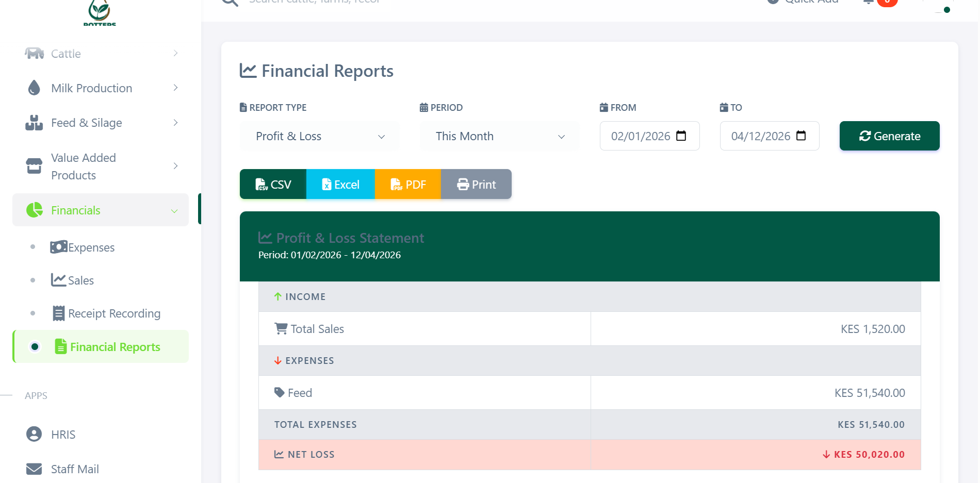This screenshot has height=483, width=980.
Task: Click the HRIS user profile icon
Action: pyautogui.click(x=34, y=435)
